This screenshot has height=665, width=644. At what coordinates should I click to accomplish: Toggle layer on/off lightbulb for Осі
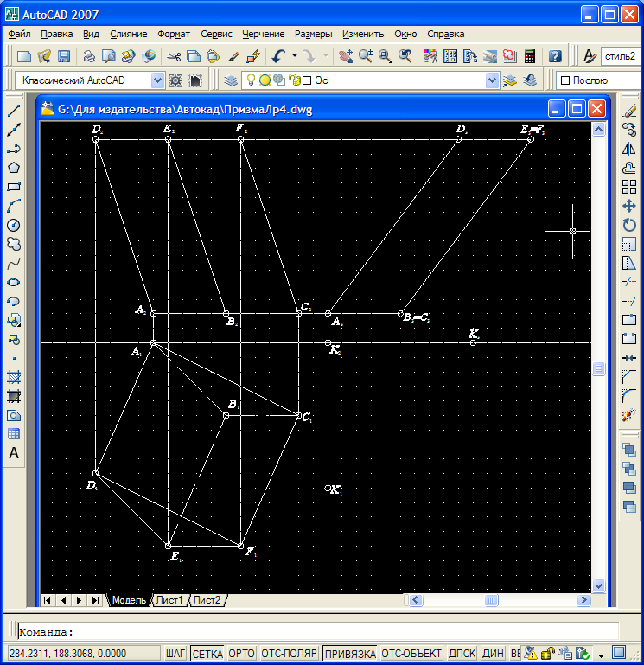(251, 80)
